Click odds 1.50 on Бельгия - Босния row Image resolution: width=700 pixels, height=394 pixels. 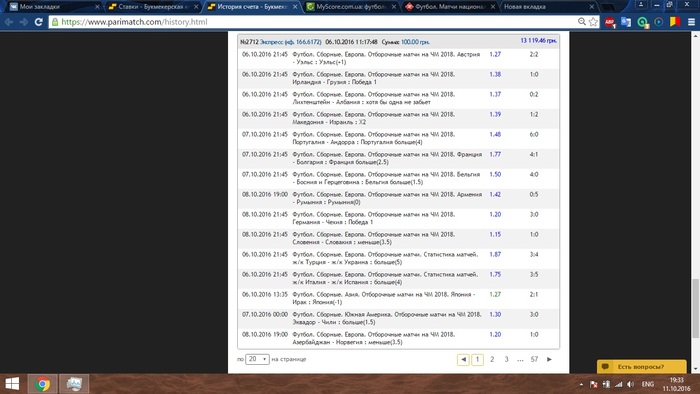495,174
